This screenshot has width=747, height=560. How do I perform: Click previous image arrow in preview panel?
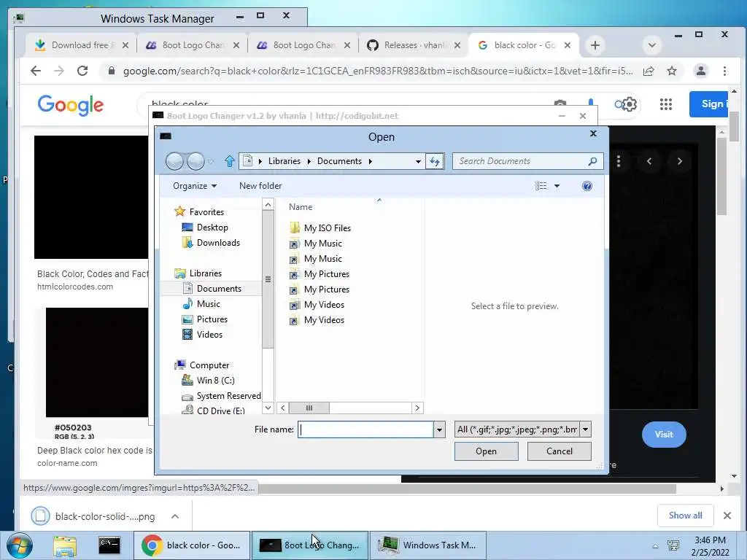(649, 161)
